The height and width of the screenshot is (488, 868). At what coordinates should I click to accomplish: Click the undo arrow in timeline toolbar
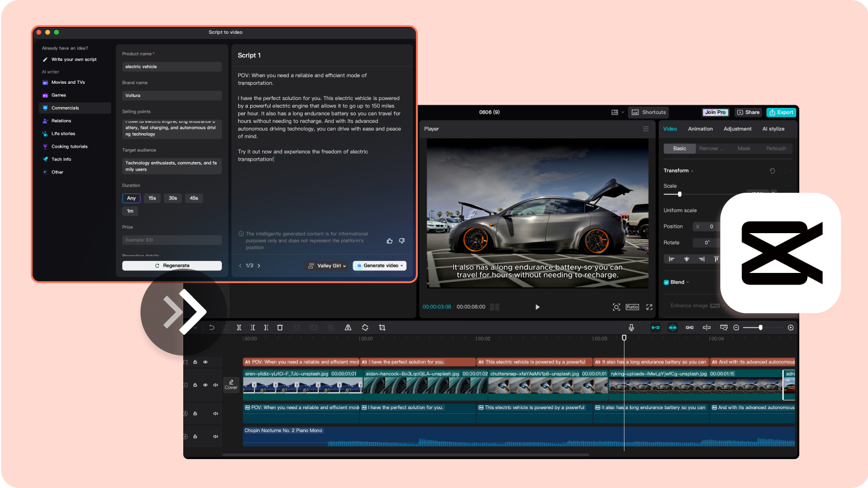tap(212, 328)
